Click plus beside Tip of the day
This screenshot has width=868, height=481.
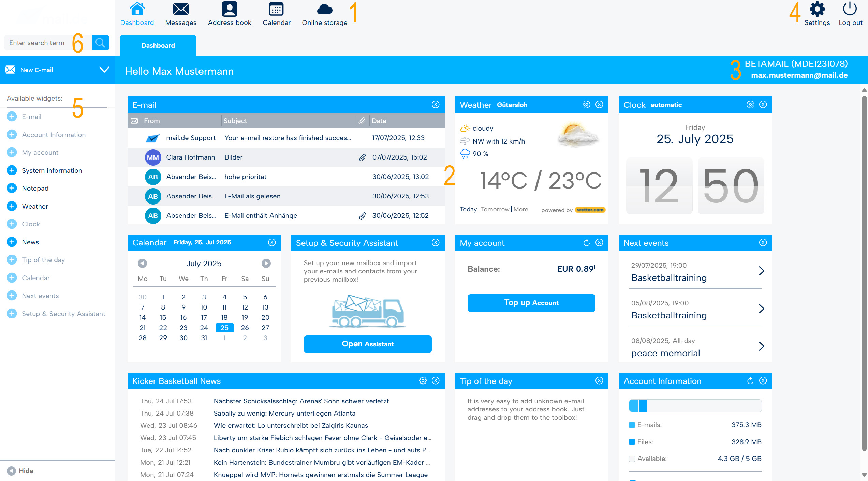click(12, 260)
